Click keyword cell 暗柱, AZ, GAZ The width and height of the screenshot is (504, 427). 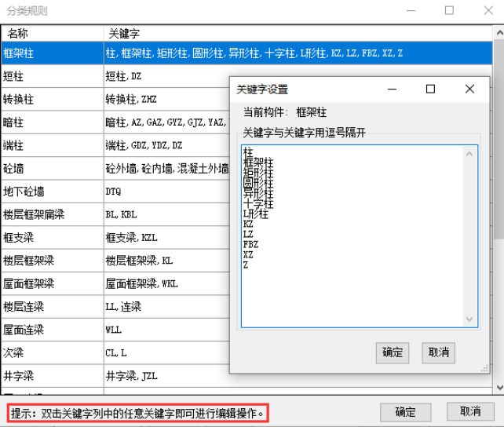166,122
